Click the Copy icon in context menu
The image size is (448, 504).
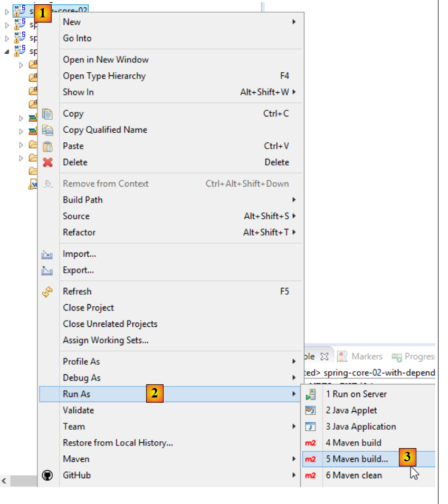click(x=47, y=114)
